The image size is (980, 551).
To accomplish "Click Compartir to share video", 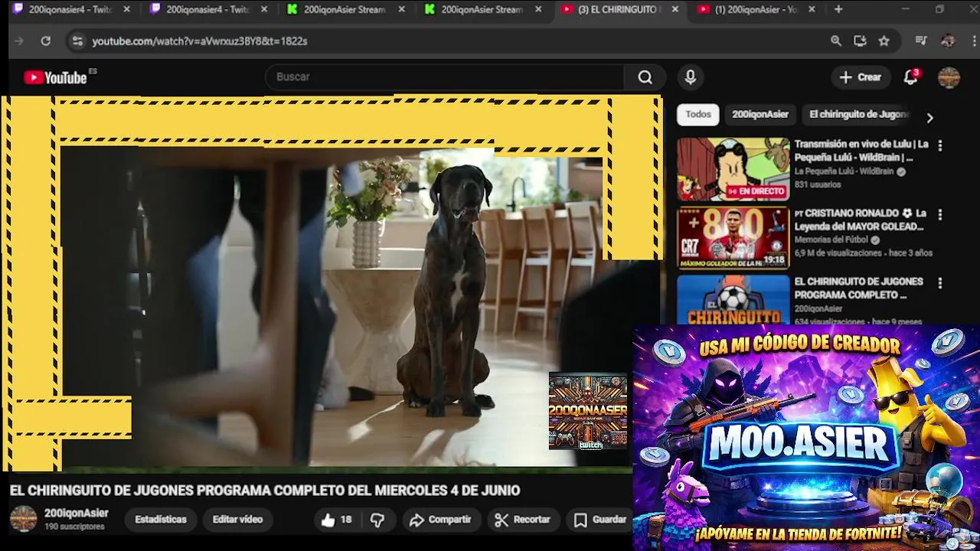I will [x=439, y=520].
